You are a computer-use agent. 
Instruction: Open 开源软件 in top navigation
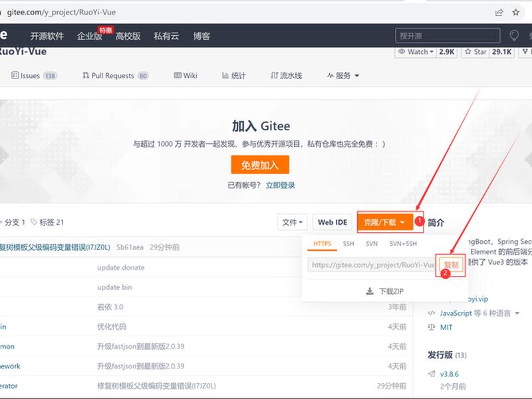(47, 36)
